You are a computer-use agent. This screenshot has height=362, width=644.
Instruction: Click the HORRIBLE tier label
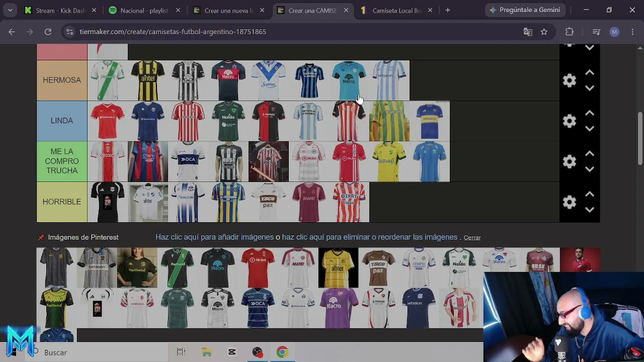62,202
